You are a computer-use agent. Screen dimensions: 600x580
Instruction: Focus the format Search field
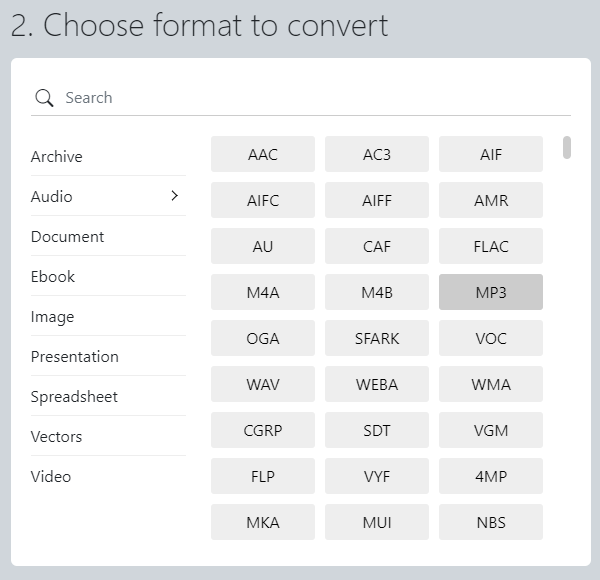pyautogui.click(x=301, y=98)
